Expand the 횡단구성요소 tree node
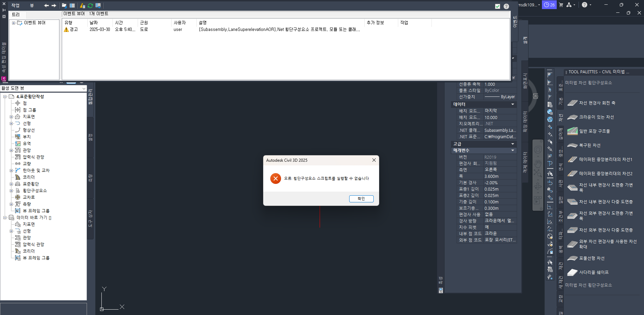This screenshot has height=315, width=644. [x=11, y=191]
